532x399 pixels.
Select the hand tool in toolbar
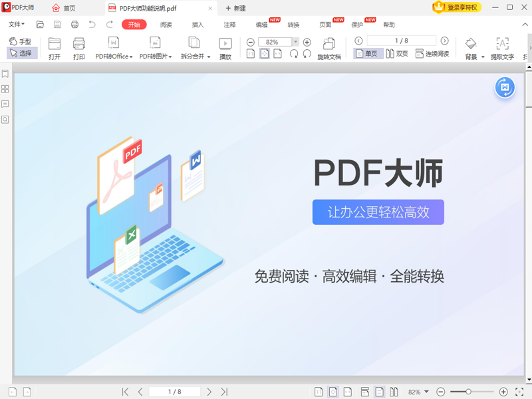coord(22,42)
